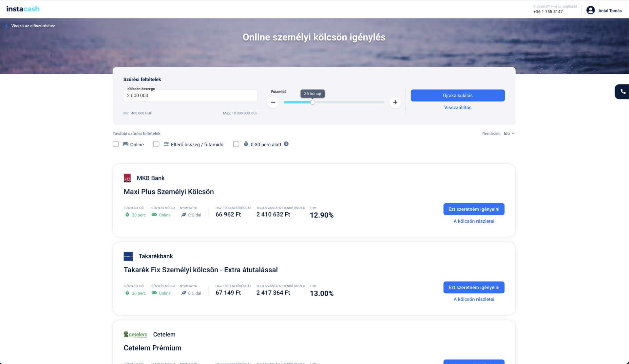
Task: Click the Takarékbank offer leaf icon
Action: tap(183, 293)
